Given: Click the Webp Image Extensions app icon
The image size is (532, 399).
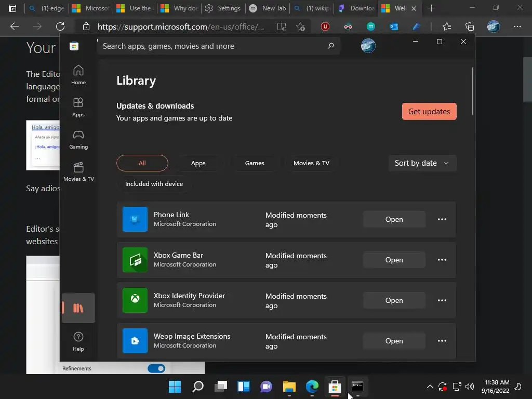Looking at the screenshot, I should (x=135, y=341).
